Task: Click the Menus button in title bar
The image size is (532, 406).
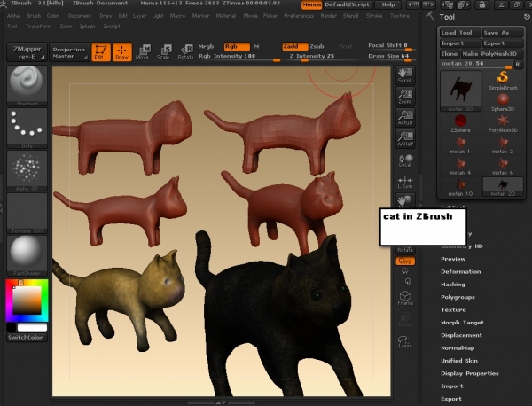Action: point(311,4)
